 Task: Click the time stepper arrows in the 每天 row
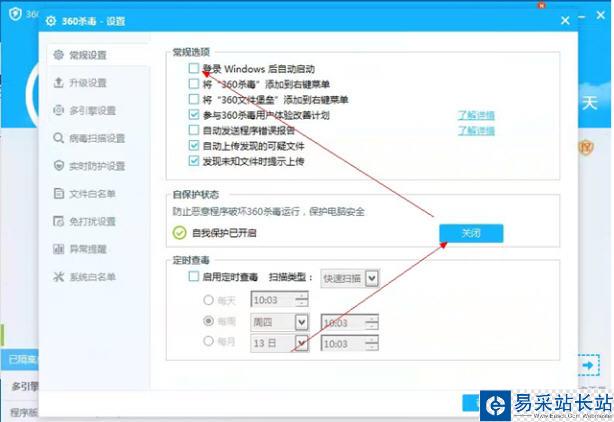pos(302,300)
